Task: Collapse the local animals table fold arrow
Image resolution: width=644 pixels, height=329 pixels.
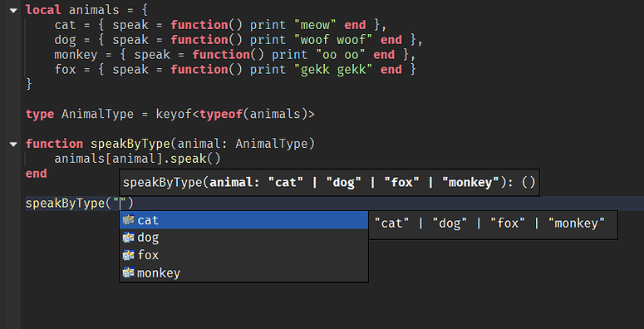Action: [x=13, y=10]
